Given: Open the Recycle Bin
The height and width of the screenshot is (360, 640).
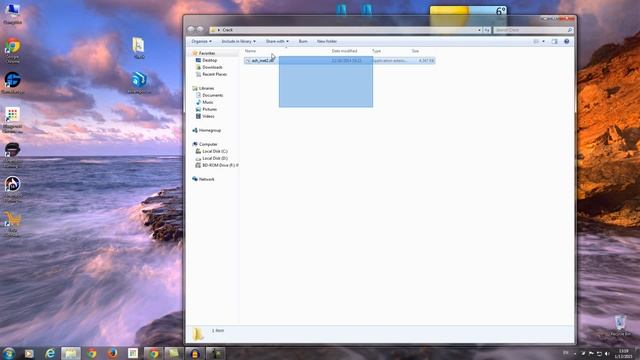Looking at the screenshot, I should coord(620,325).
